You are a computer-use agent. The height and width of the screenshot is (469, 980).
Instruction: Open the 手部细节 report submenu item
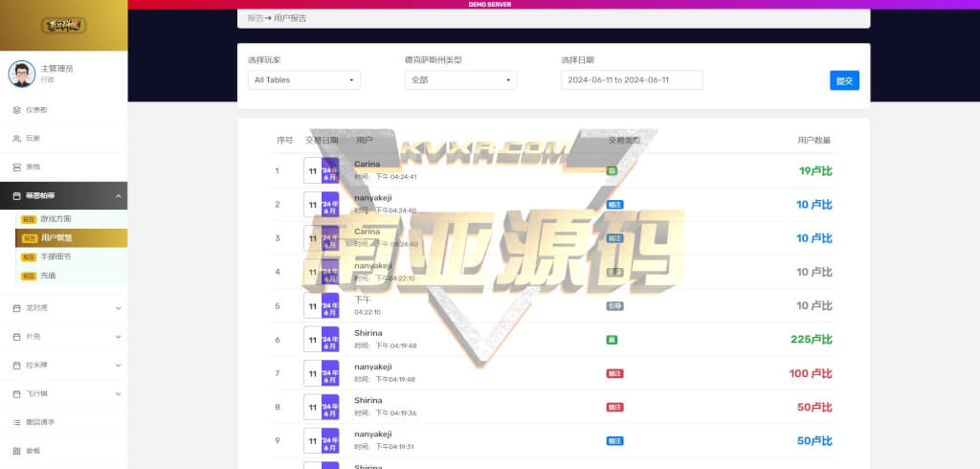coord(71,257)
